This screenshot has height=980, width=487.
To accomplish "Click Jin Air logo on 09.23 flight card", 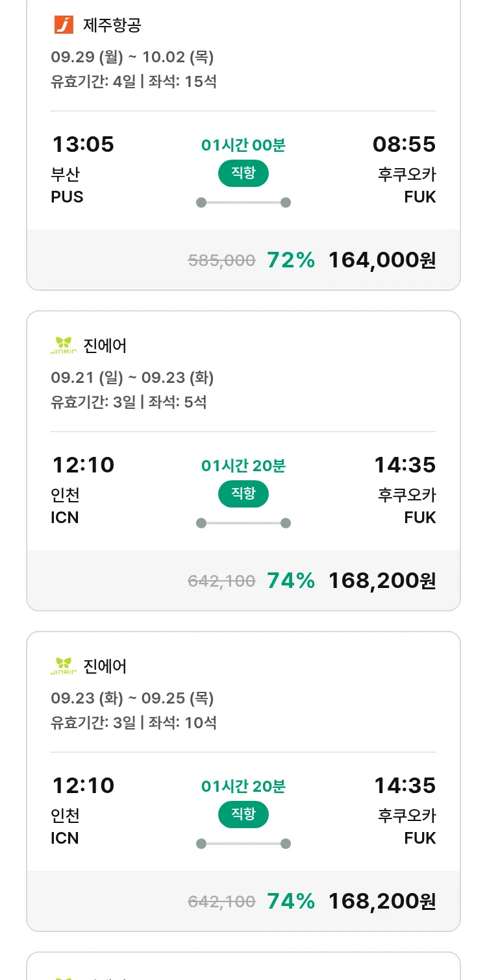I will click(x=64, y=666).
